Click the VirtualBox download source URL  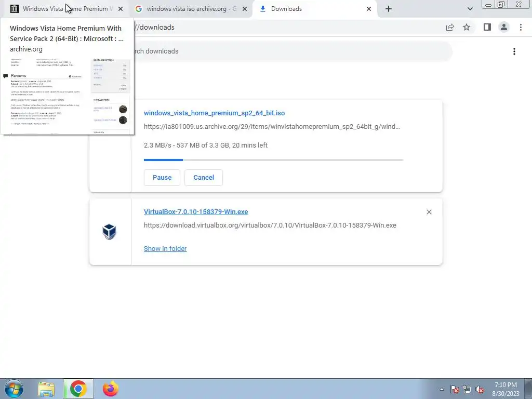click(x=270, y=225)
